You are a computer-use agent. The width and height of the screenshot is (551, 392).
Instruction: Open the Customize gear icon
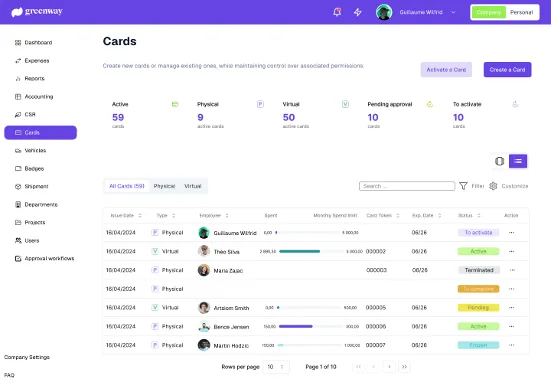493,186
